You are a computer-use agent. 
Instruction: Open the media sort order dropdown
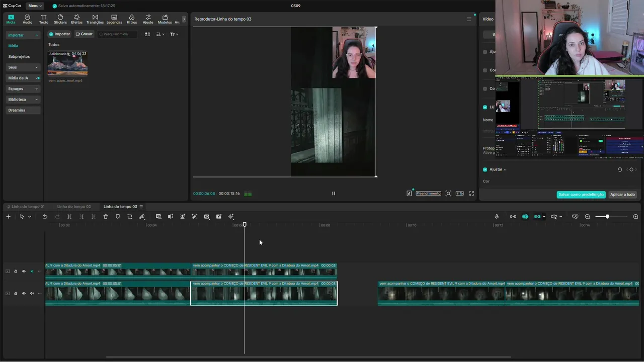160,34
